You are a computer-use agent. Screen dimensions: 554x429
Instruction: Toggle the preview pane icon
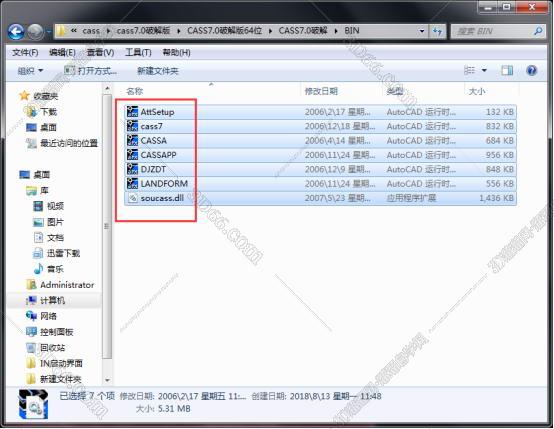click(507, 71)
